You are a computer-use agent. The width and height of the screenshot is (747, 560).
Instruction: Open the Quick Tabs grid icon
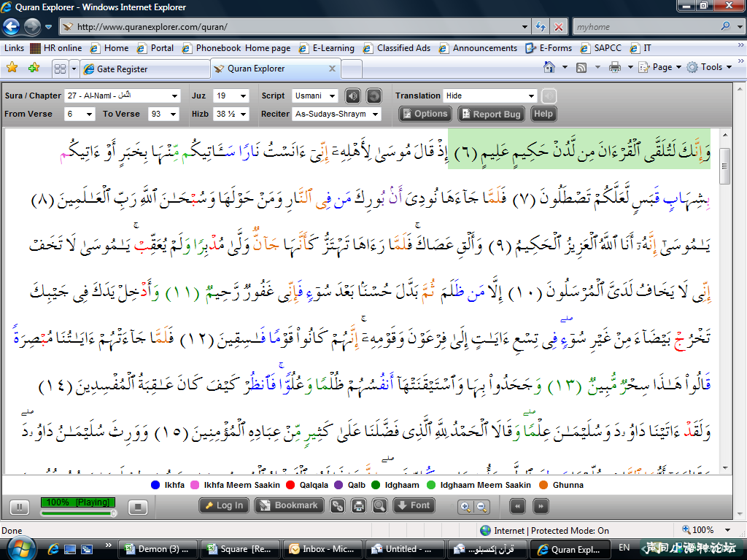[60, 69]
